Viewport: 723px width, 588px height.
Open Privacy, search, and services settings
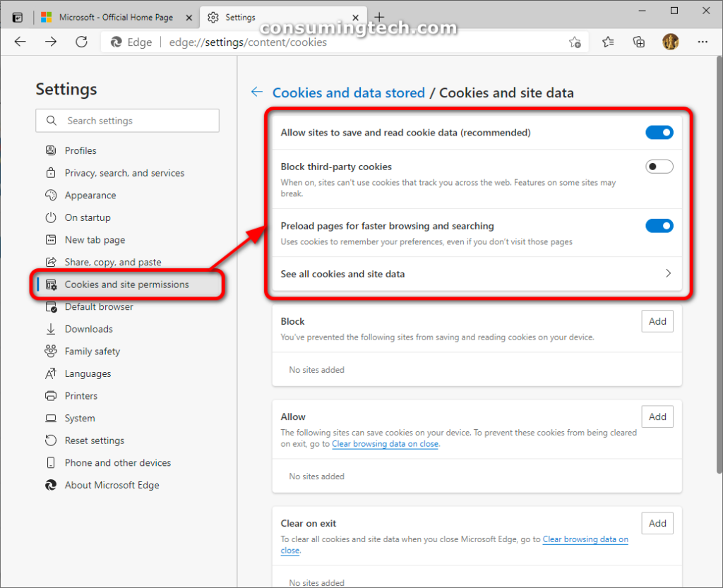pos(124,173)
